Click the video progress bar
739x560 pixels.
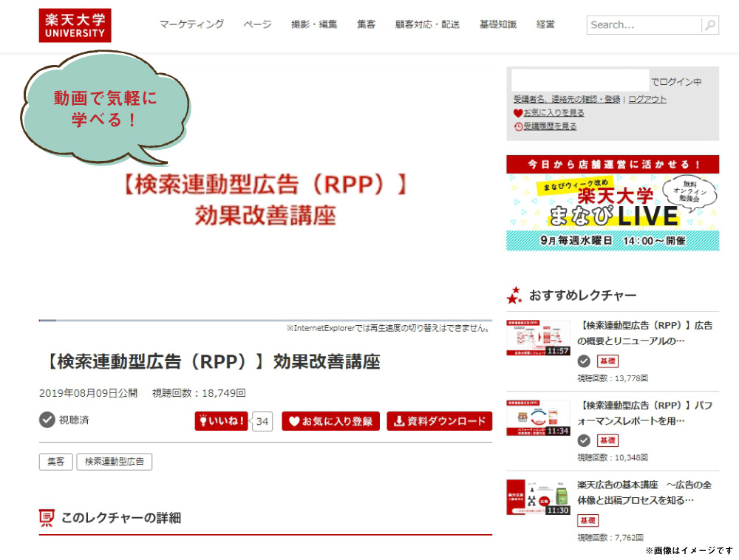265,321
